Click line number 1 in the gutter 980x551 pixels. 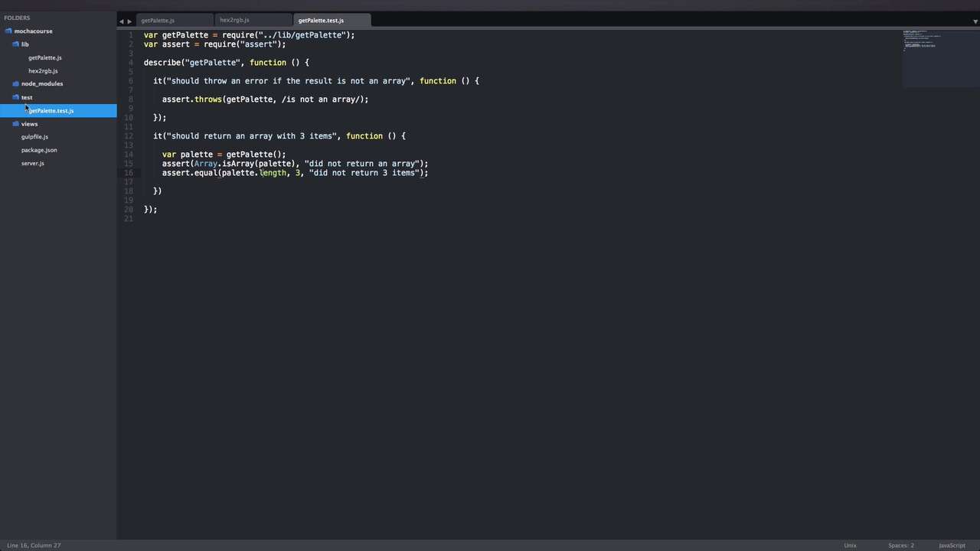click(131, 35)
